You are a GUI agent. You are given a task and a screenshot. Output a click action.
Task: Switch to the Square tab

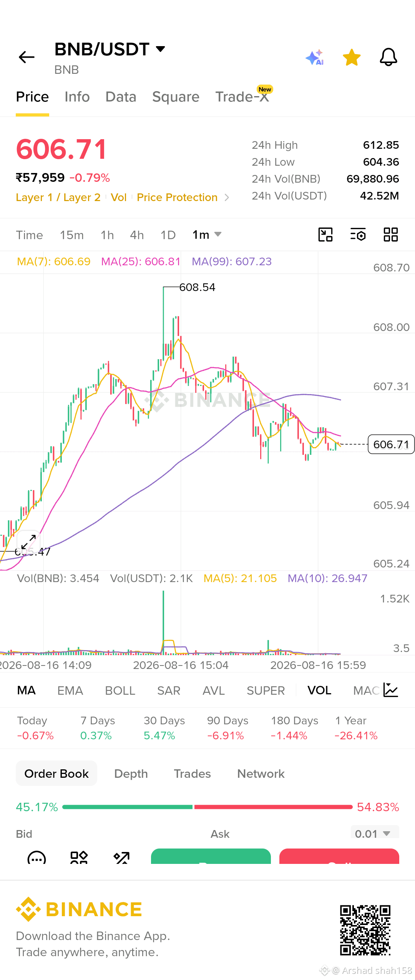point(176,97)
